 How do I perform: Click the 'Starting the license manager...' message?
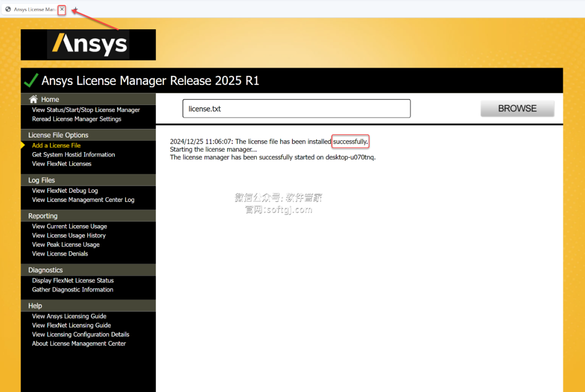[x=213, y=149]
